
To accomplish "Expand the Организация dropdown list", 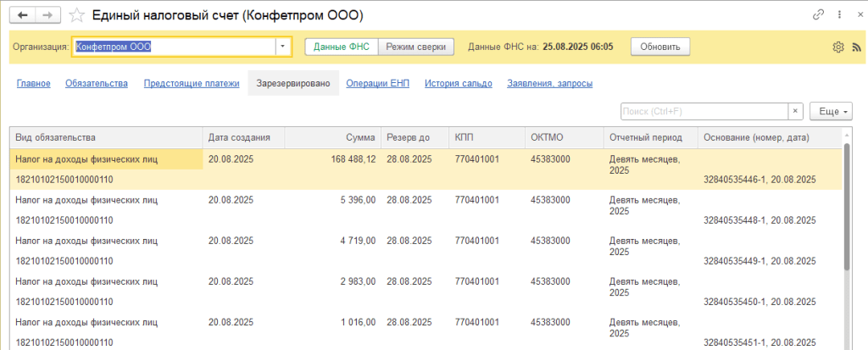I will [283, 47].
